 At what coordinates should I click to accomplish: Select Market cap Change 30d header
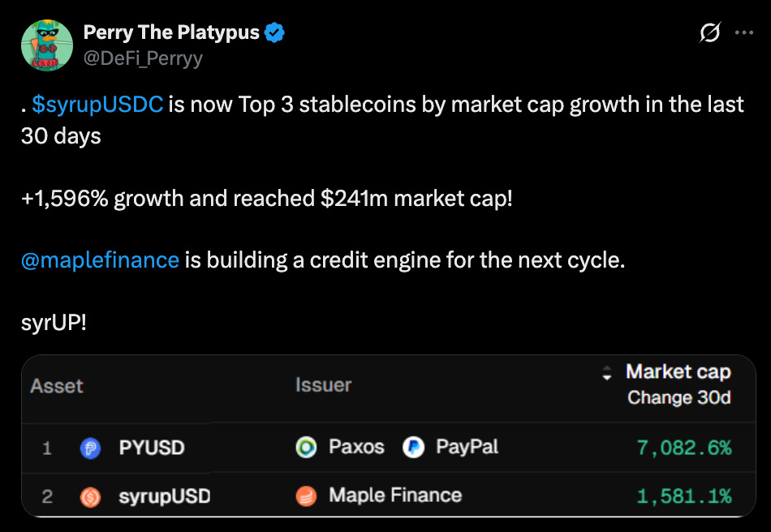coord(678,384)
